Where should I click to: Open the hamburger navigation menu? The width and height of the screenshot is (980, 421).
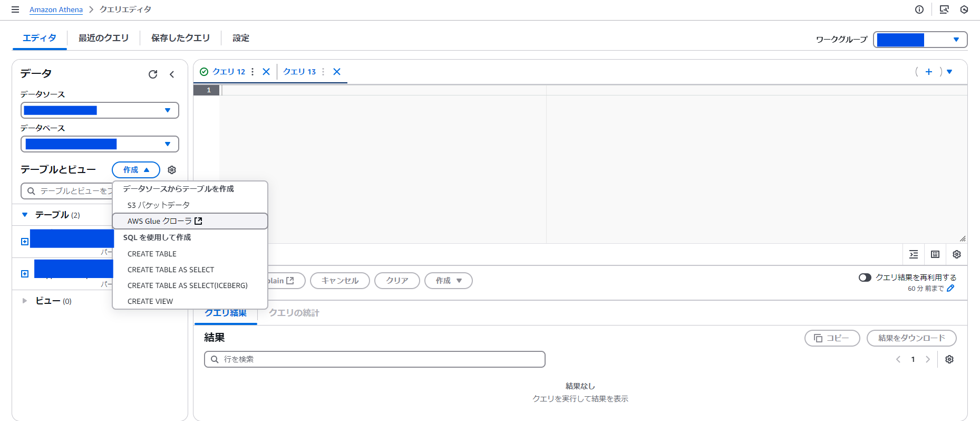(x=15, y=9)
